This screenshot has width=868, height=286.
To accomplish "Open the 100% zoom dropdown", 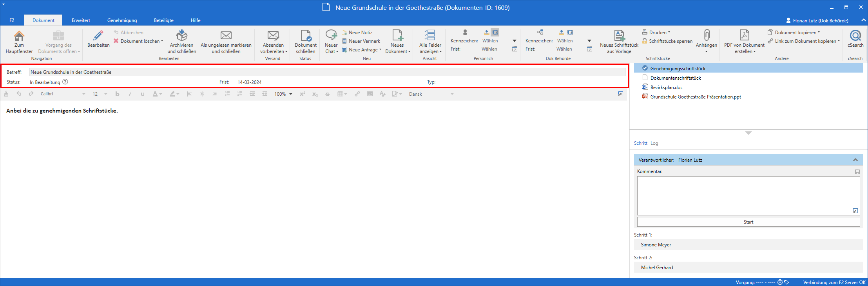I will pyautogui.click(x=291, y=94).
